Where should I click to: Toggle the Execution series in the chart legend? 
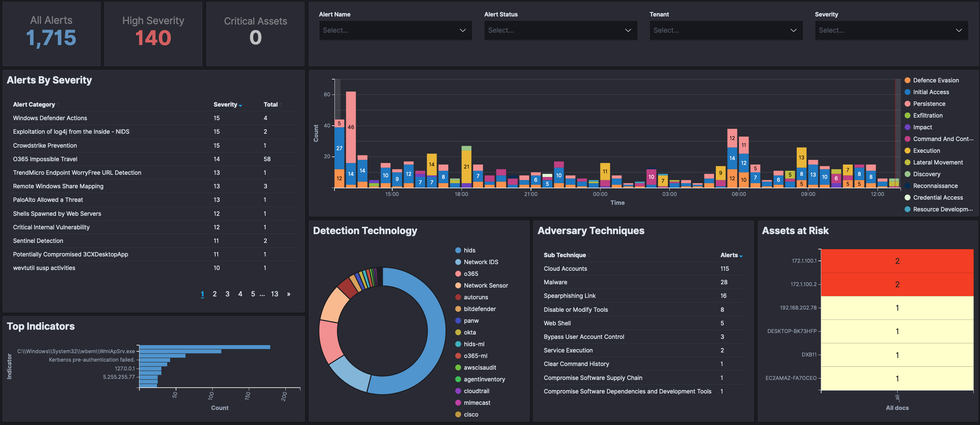click(x=926, y=151)
